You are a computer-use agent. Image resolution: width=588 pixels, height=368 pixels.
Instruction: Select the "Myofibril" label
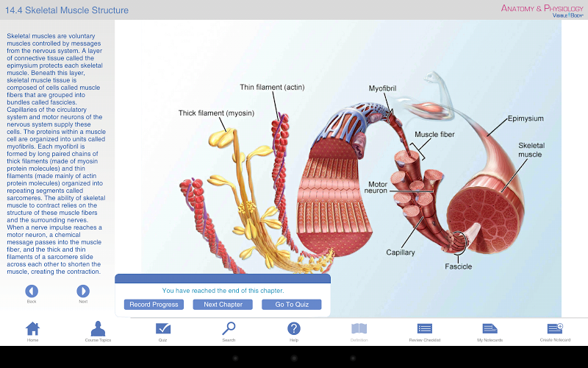pos(382,88)
